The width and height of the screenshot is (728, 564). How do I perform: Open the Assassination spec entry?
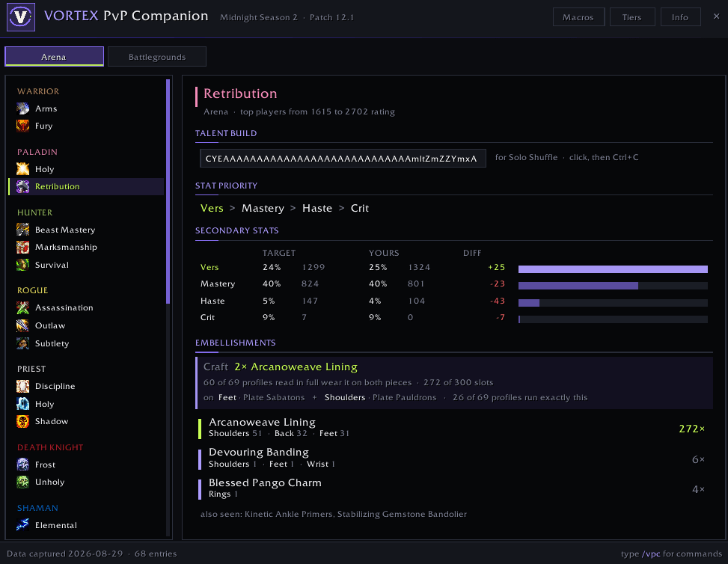[x=86, y=307]
